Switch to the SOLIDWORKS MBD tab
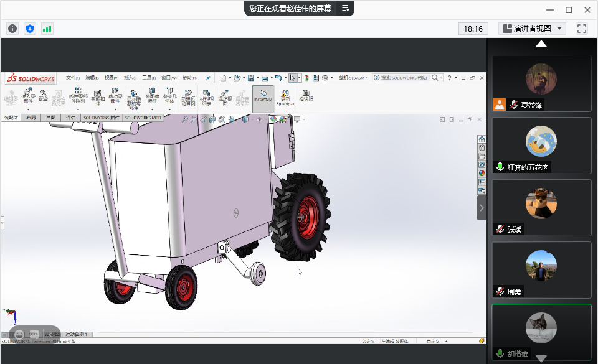The image size is (598, 364). (x=143, y=118)
